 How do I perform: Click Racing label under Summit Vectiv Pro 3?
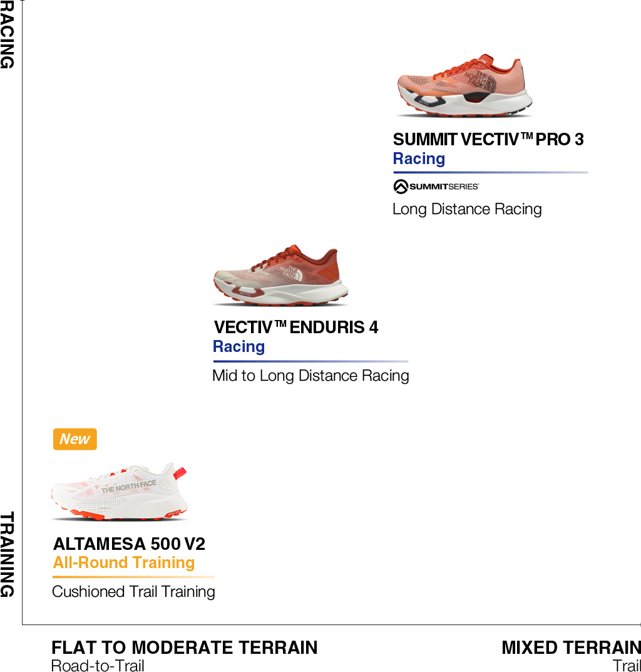[419, 159]
